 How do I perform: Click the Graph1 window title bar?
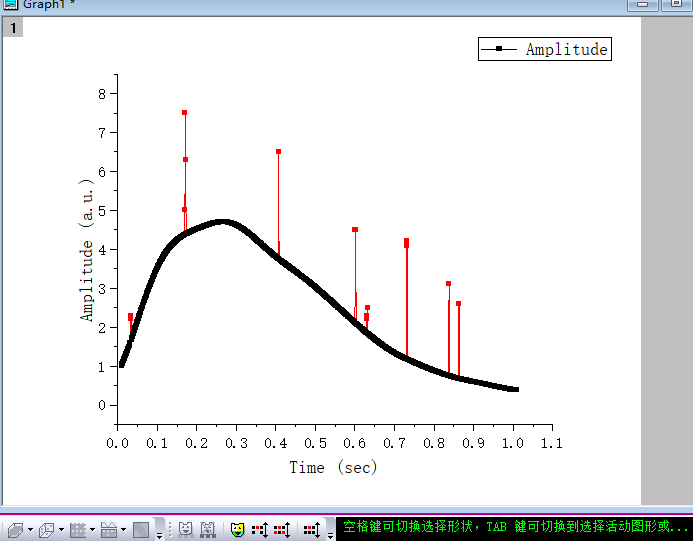tap(300, 5)
